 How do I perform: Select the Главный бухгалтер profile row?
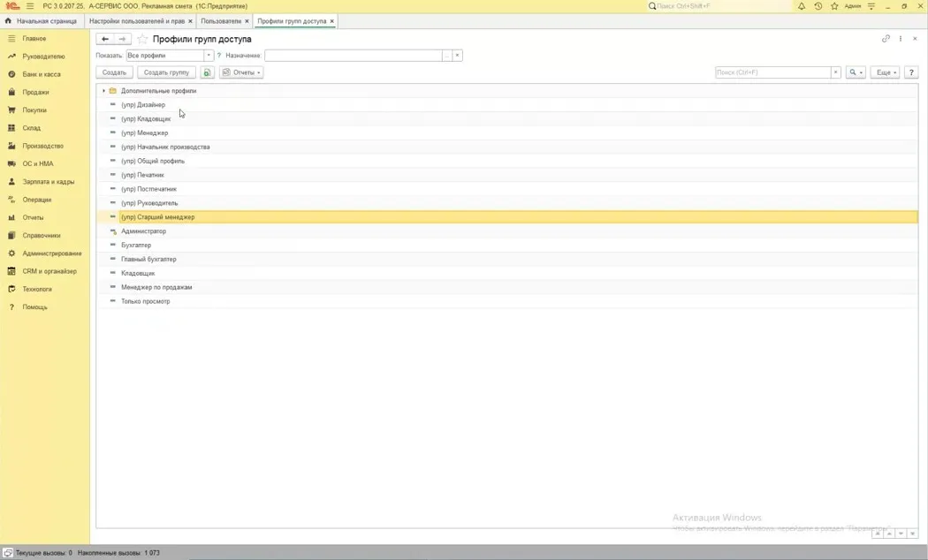(506, 259)
